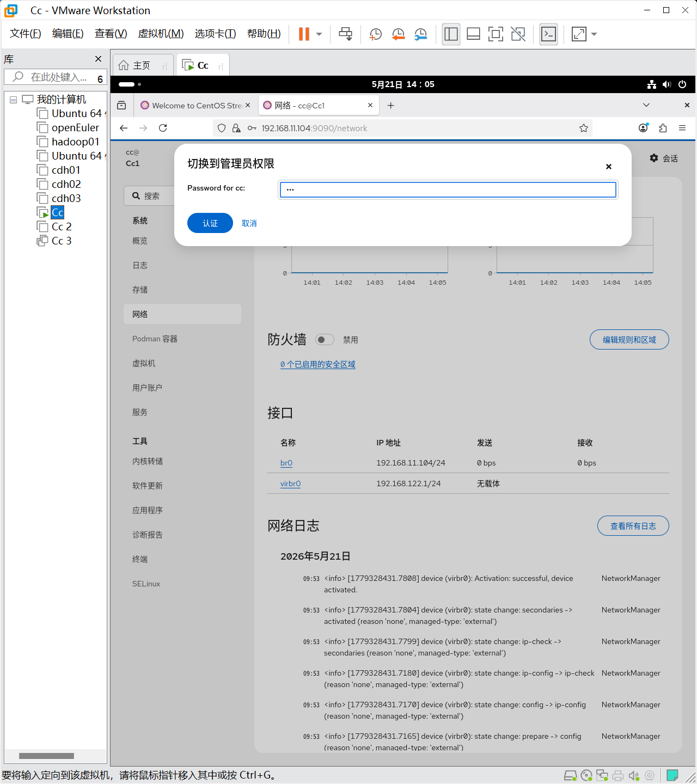
Task: Open the 选项卡(T) menu
Action: [x=216, y=34]
